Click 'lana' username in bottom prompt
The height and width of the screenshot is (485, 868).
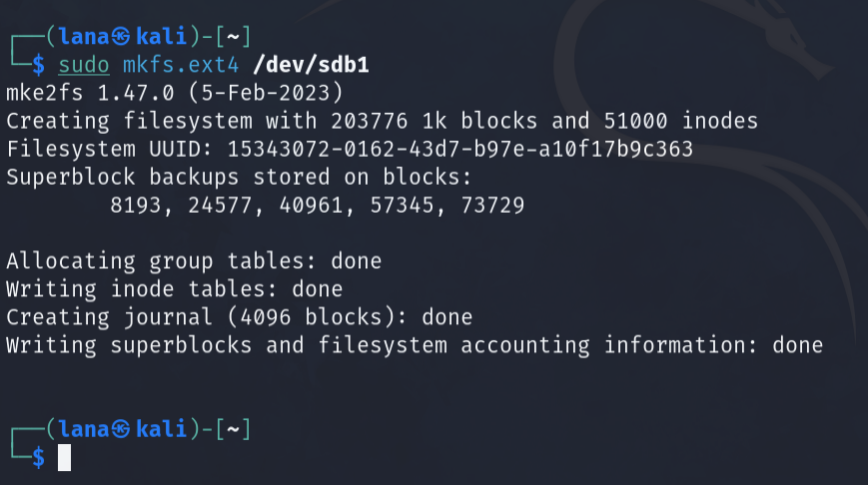click(84, 429)
